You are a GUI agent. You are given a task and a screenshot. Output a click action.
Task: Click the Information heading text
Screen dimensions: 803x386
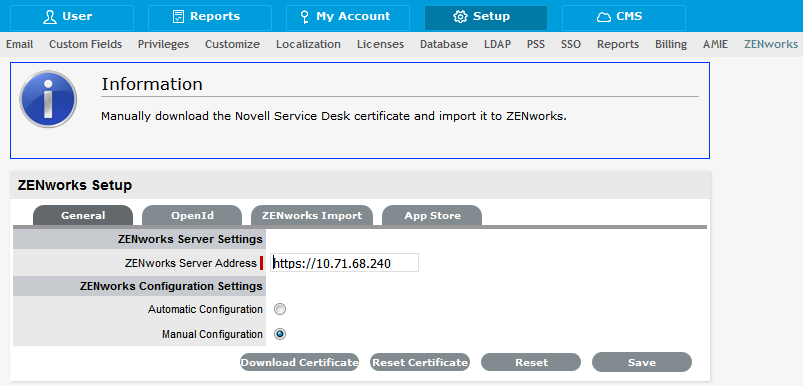pyautogui.click(x=152, y=84)
